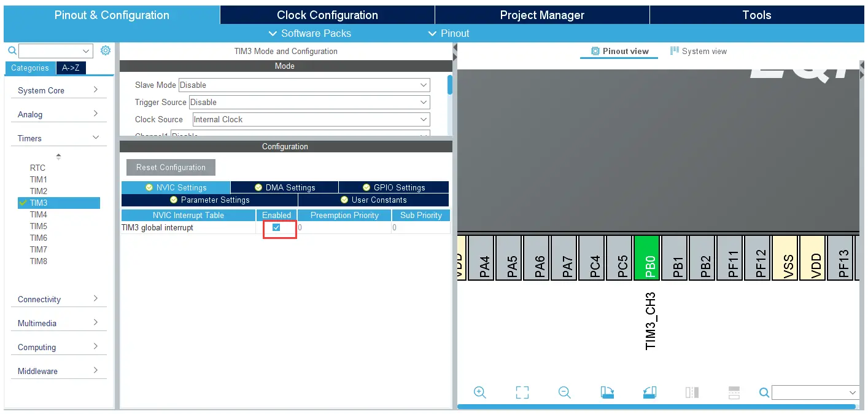Switch to Project Manager tab
Screen dimensions: 868x414
542,15
